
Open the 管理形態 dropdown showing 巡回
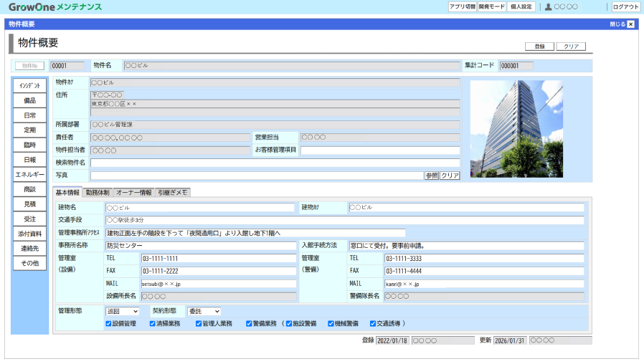tap(123, 312)
